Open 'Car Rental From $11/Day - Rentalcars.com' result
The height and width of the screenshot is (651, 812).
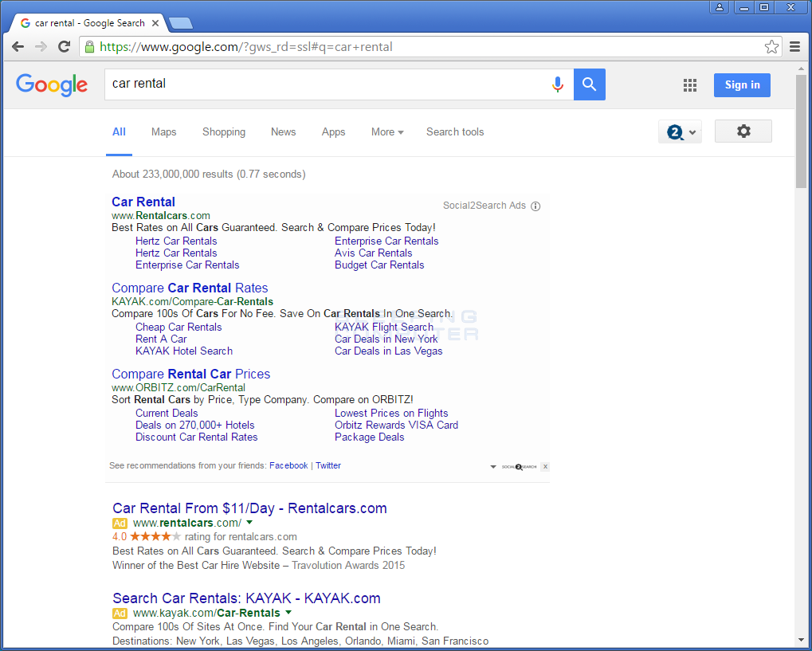coord(249,508)
